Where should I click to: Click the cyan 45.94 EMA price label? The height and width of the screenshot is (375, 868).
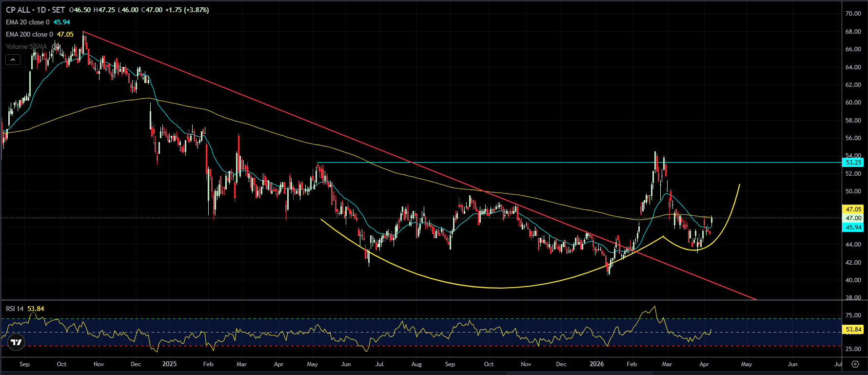pyautogui.click(x=853, y=227)
